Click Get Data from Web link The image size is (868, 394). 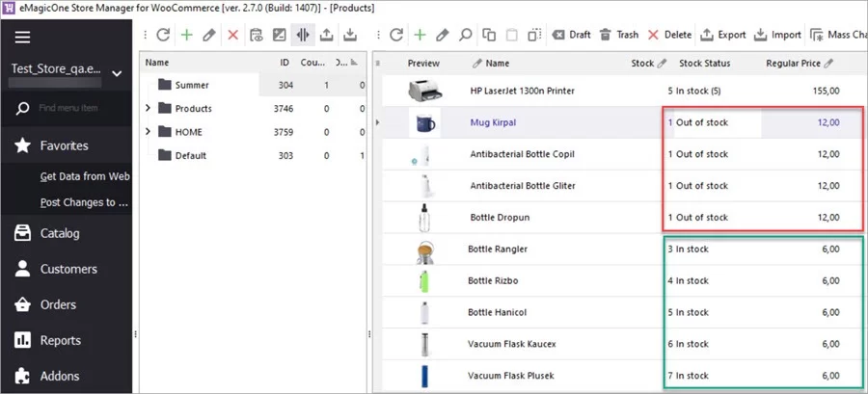(85, 176)
